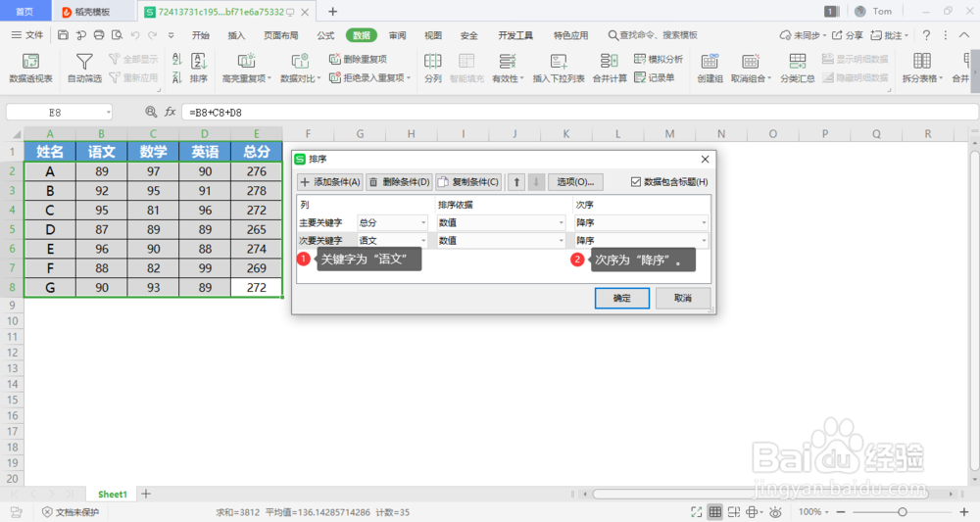
Task: Open the 稻壳模板 tab
Action: tap(92, 12)
